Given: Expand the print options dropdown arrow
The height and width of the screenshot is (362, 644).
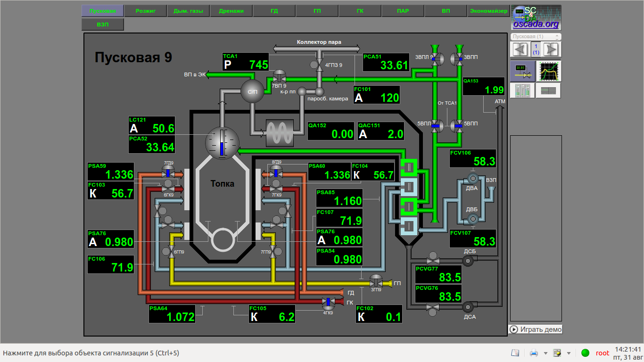Looking at the screenshot, I should point(545,353).
